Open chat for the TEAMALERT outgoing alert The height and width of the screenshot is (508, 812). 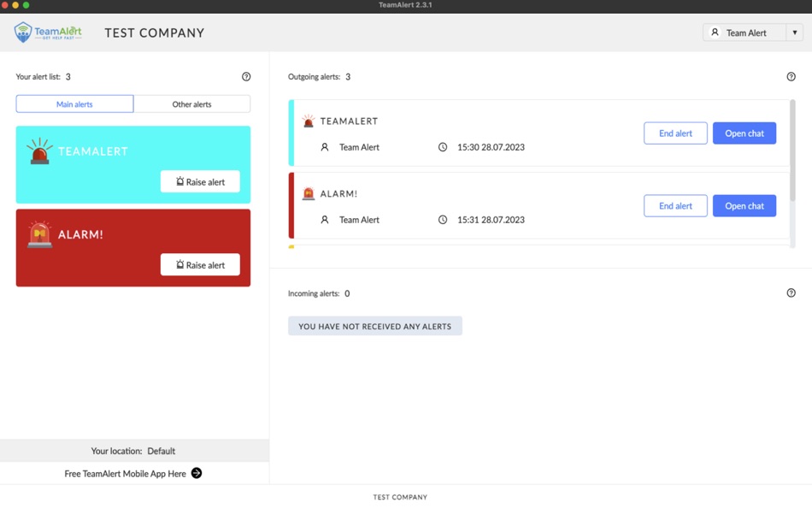click(x=744, y=133)
